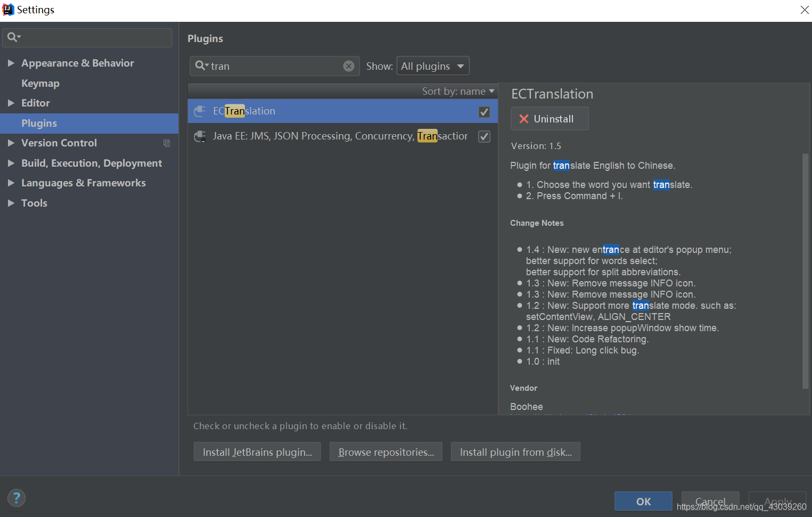Screen dimensions: 812x517
Task: Close the Settings window
Action: click(x=805, y=10)
